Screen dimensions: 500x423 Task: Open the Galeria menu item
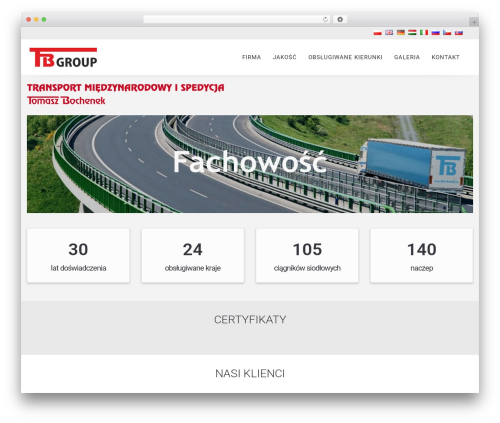click(x=407, y=57)
